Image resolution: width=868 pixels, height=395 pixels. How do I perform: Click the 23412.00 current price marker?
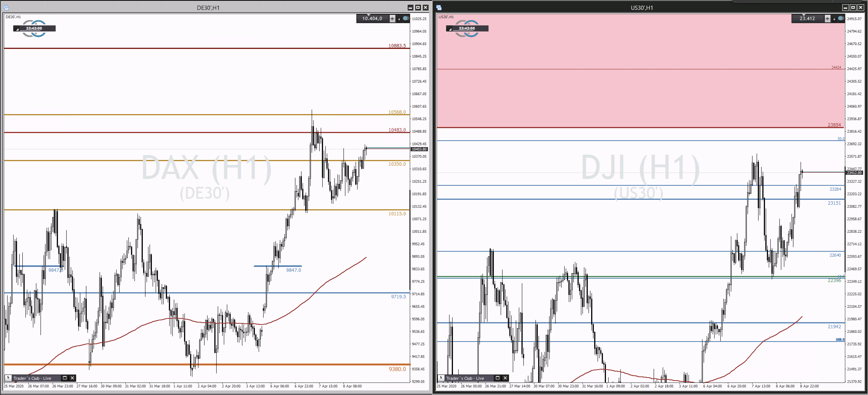click(854, 173)
